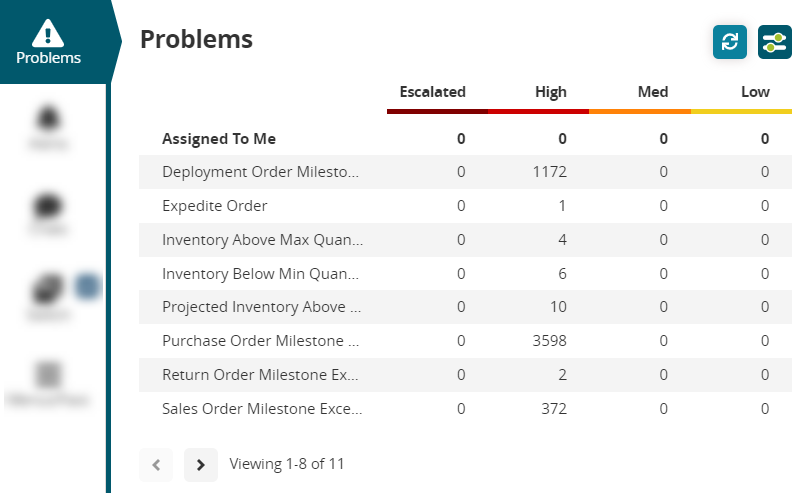Image resolution: width=806 pixels, height=493 pixels.
Task: Select the Assigned To Me row
Action: pos(219,139)
